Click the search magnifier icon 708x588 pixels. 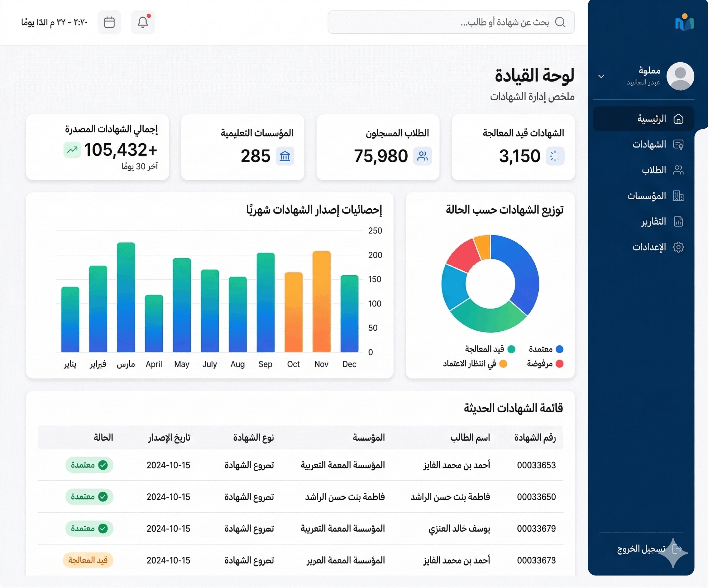(x=560, y=22)
